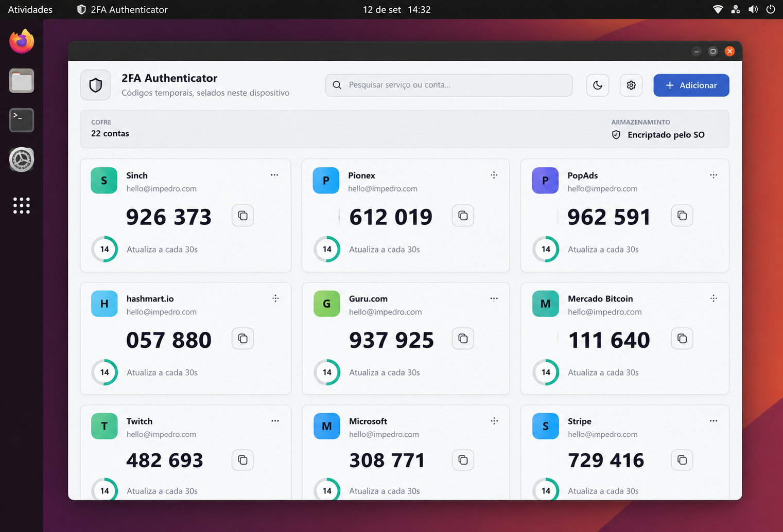Click the blue M avatar of Microsoft
Image resolution: width=783 pixels, height=532 pixels.
327,426
